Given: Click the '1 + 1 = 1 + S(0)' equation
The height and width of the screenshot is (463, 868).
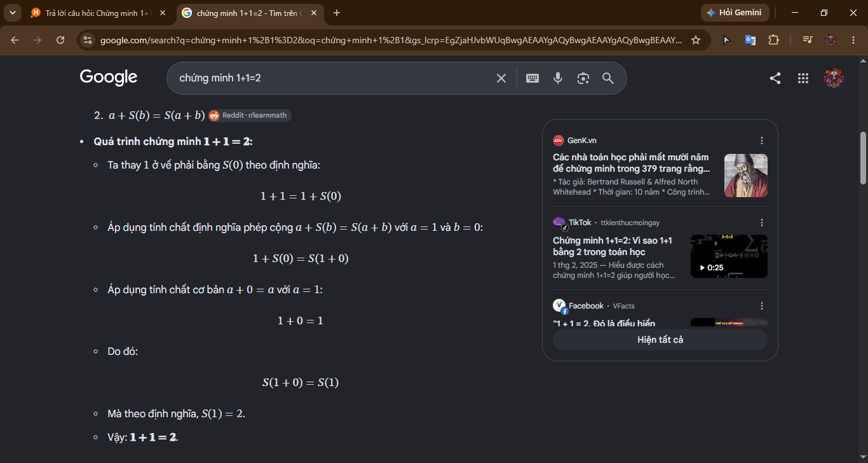Looking at the screenshot, I should tap(301, 196).
